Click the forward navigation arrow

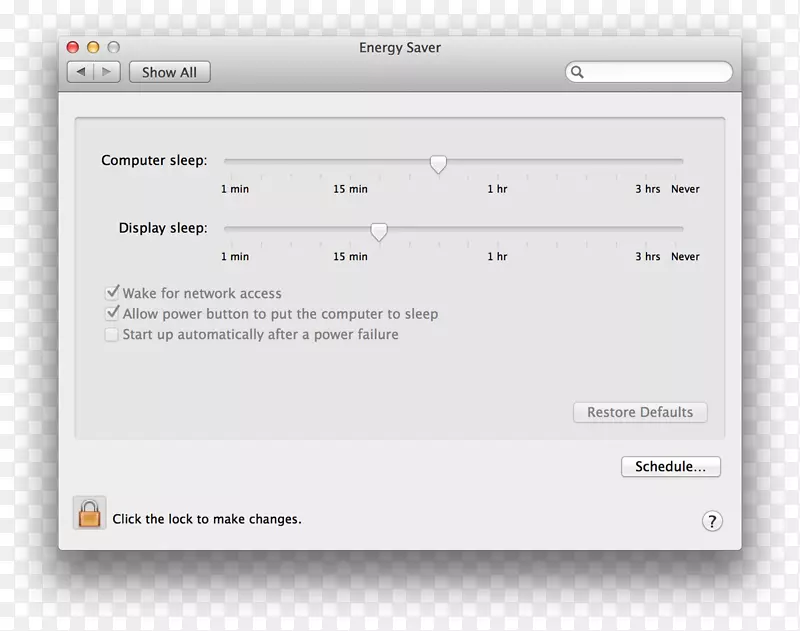[105, 71]
